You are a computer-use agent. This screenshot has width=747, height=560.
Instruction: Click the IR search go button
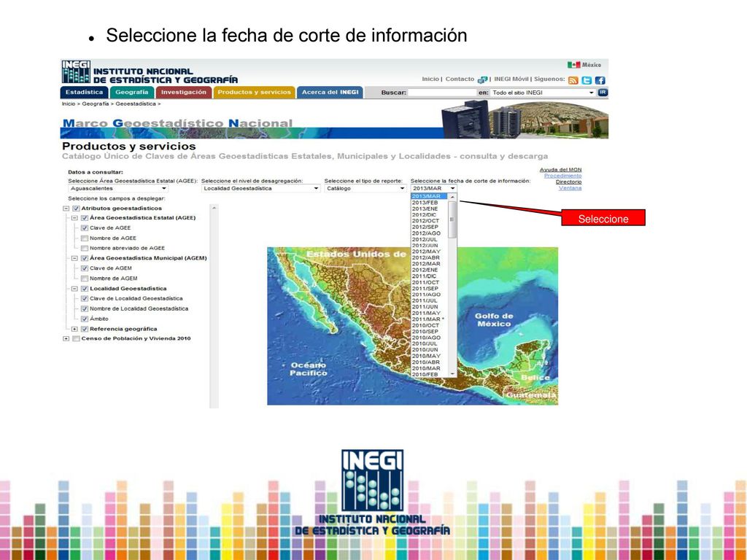(x=603, y=93)
